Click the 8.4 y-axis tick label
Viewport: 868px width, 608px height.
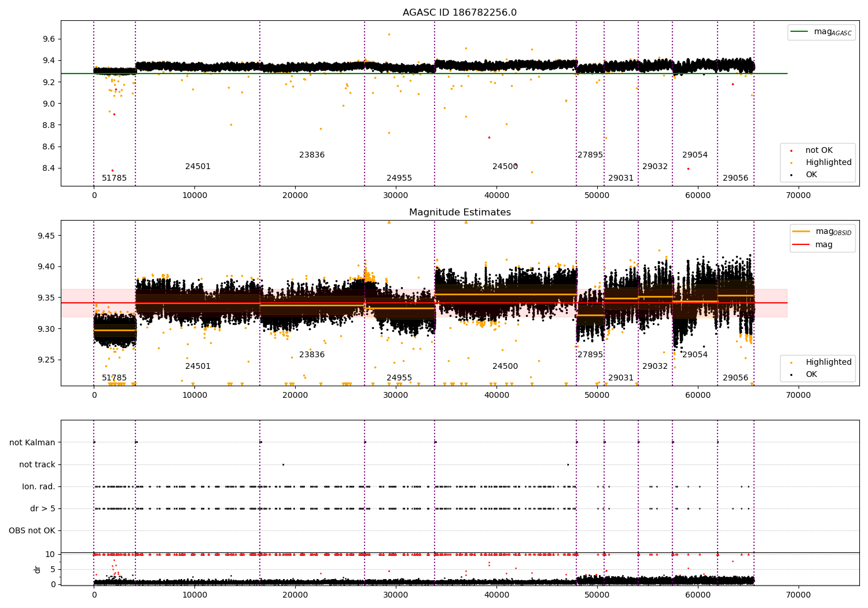(49, 169)
